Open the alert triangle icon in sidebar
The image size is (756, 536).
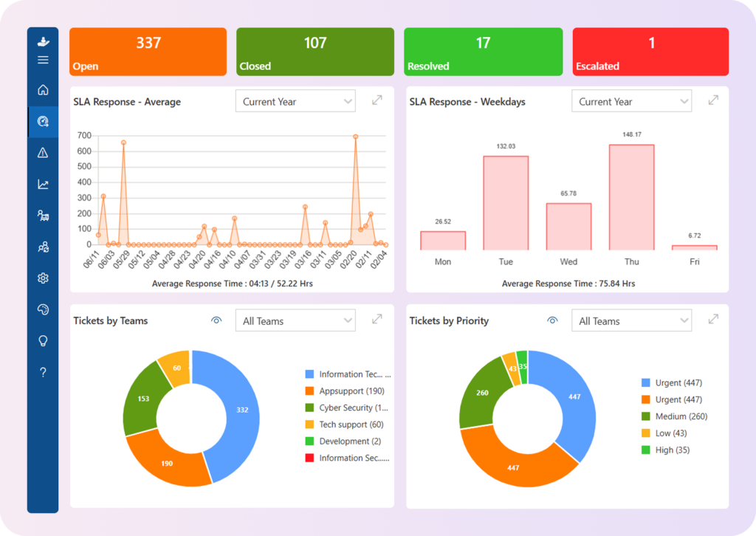(43, 153)
